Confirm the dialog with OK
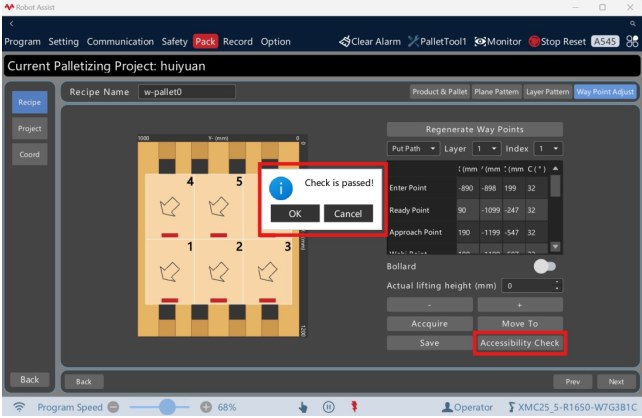Viewport: 642px width, 418px height. pos(295,213)
